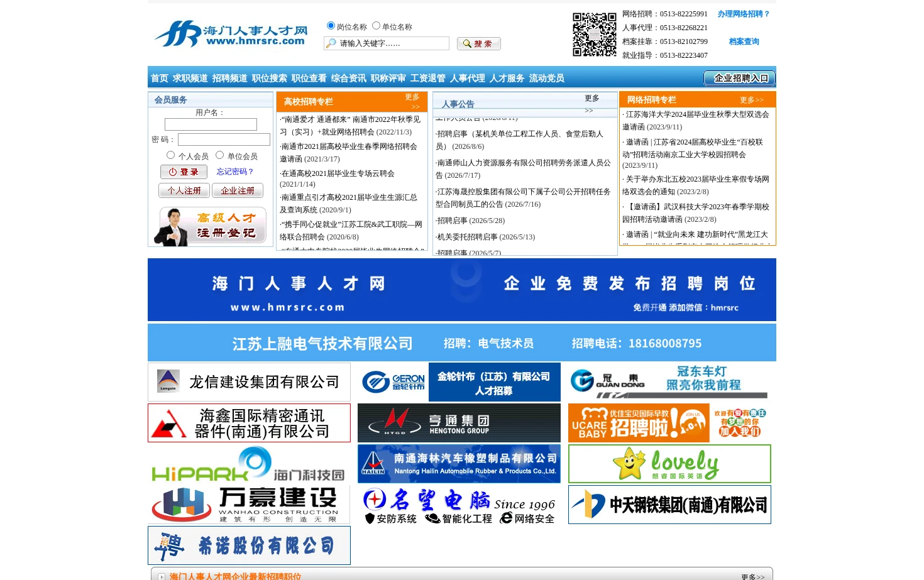Open the 办理网络招聘？ link
The height and width of the screenshot is (580, 924).
click(x=744, y=14)
